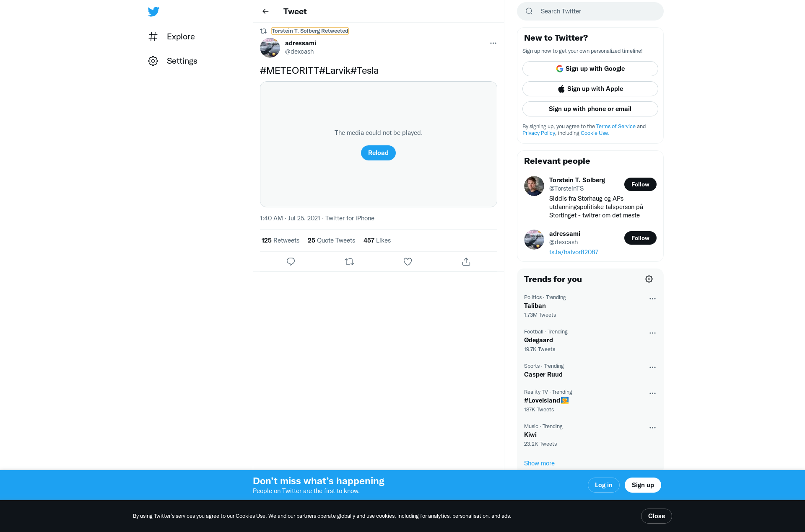The height and width of the screenshot is (532, 805).
Task: Open Trends settings gear icon
Action: pos(649,279)
